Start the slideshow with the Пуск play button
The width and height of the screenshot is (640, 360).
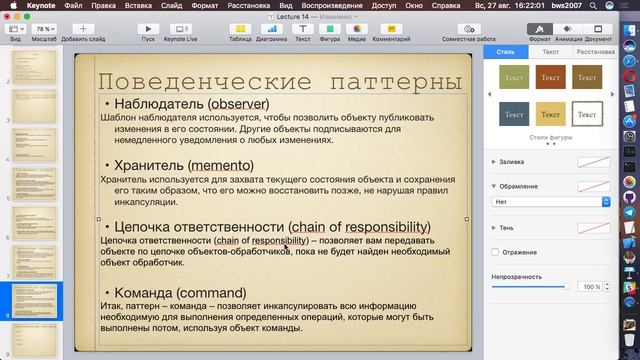(x=148, y=29)
